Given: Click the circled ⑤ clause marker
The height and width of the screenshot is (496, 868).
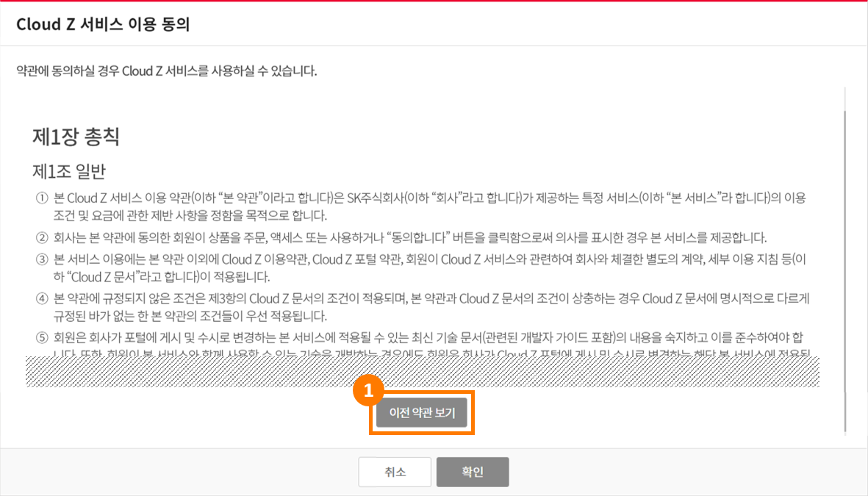Looking at the screenshot, I should tap(42, 337).
